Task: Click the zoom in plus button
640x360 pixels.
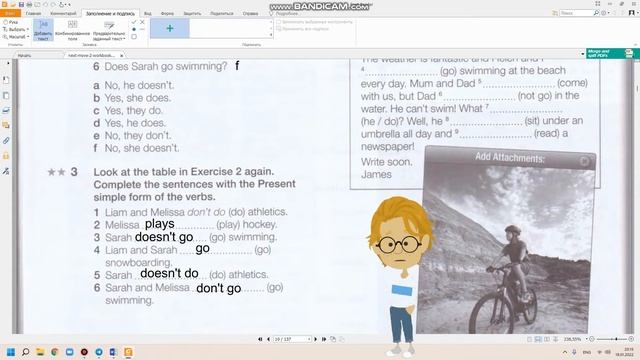Action: [x=631, y=339]
